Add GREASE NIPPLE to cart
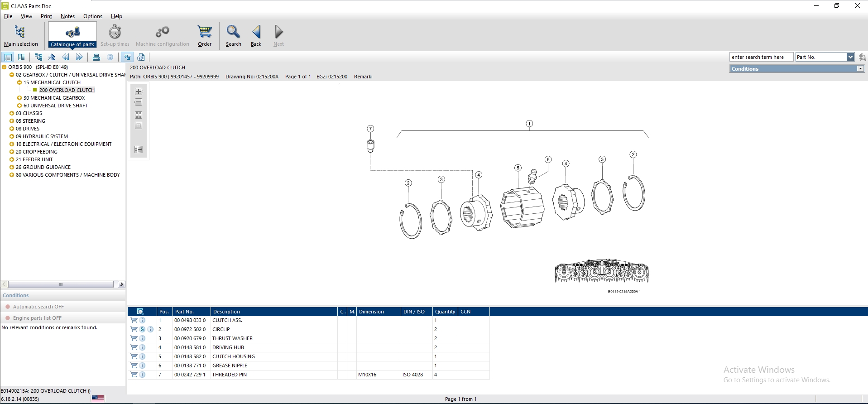Viewport: 868px width, 404px height. tap(134, 366)
